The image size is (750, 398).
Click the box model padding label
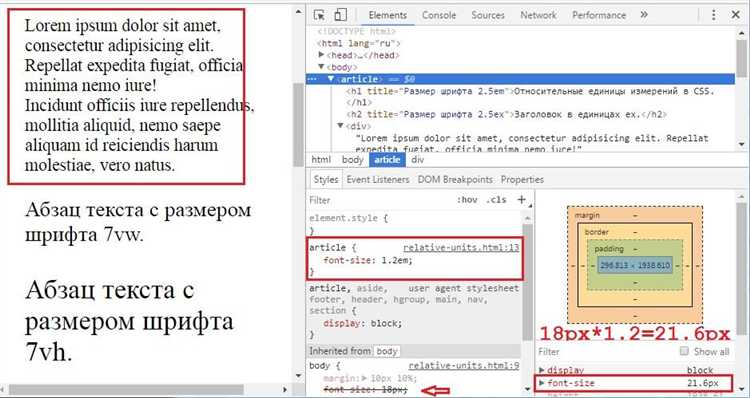click(609, 249)
